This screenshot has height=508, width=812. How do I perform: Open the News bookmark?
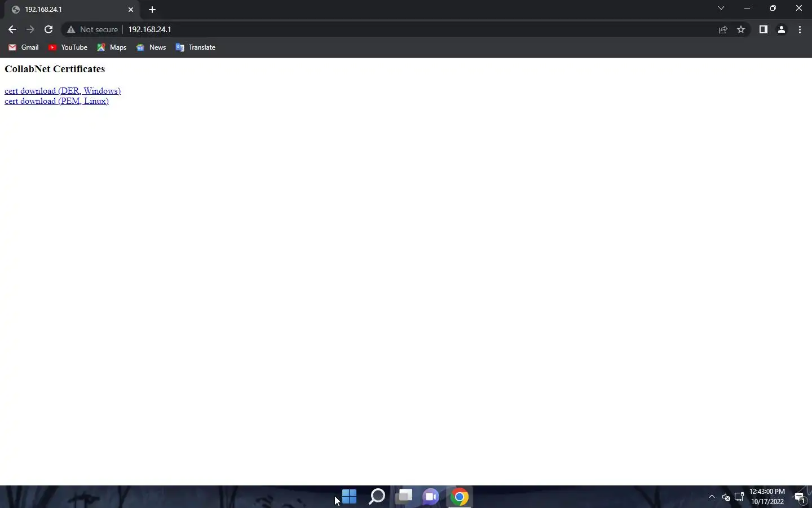coord(151,47)
